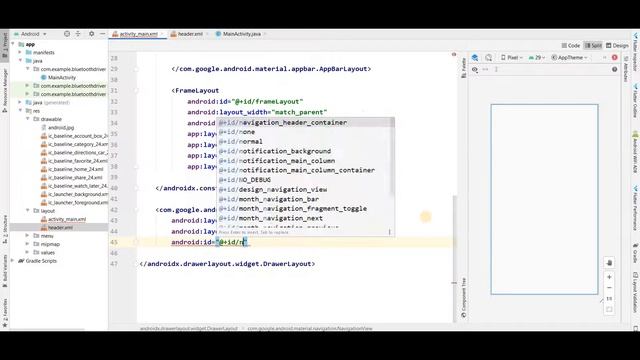Screen dimensions: 640x360
Task: Expand Gradle Scripts node
Action: coord(13,261)
